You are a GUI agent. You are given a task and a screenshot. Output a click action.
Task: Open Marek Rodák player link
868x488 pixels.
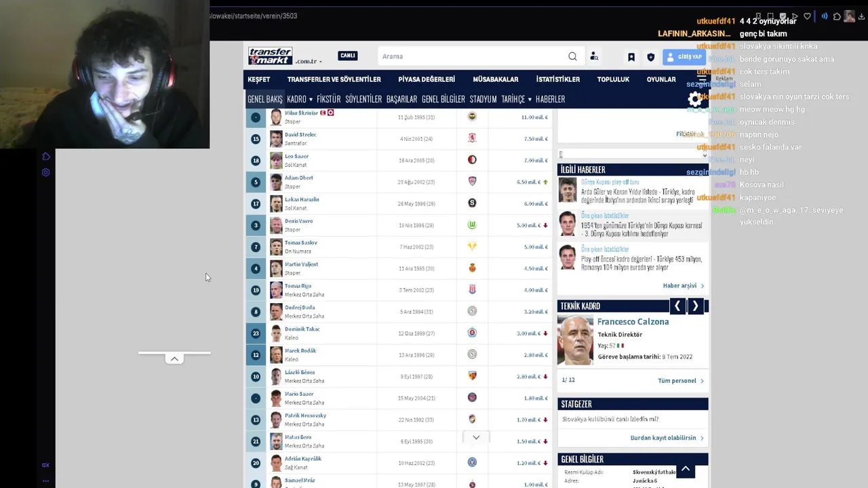(300, 350)
